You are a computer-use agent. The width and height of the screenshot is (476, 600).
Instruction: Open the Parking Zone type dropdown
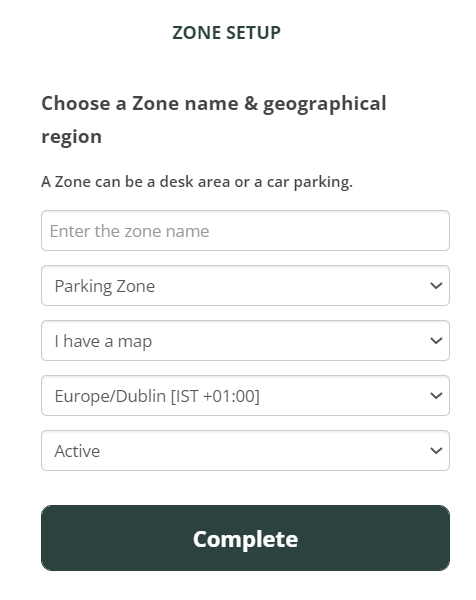pos(245,285)
